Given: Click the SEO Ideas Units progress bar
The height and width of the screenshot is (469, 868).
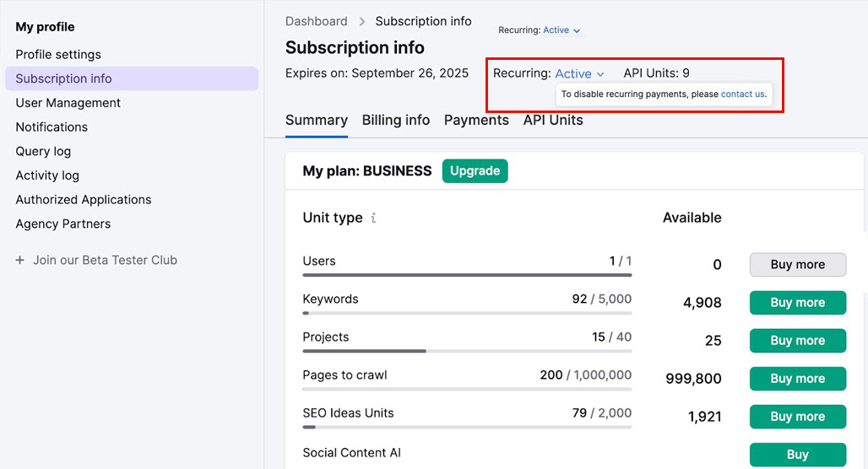Looking at the screenshot, I should 467,427.
